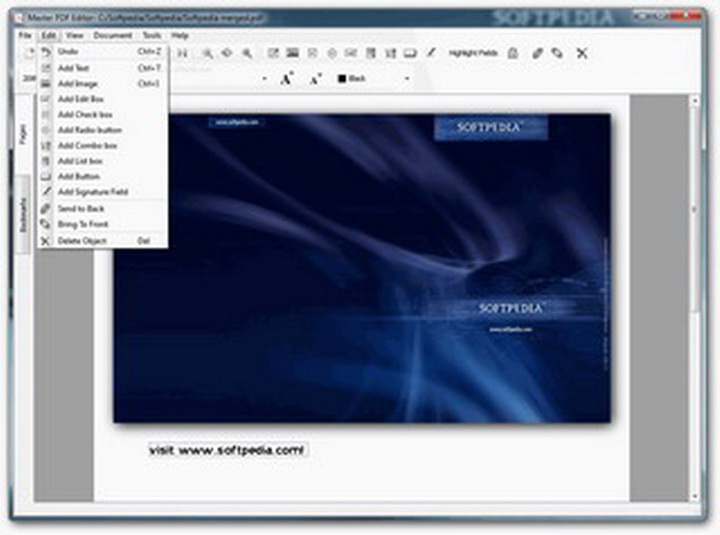Toggle the Highlight Fields button
This screenshot has height=535, width=720.
coord(473,53)
